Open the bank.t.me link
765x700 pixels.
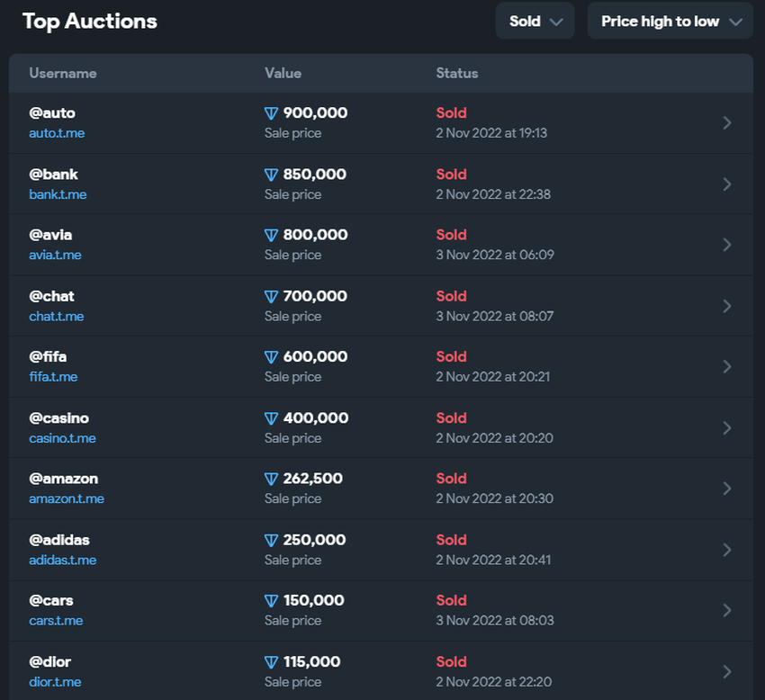(58, 194)
